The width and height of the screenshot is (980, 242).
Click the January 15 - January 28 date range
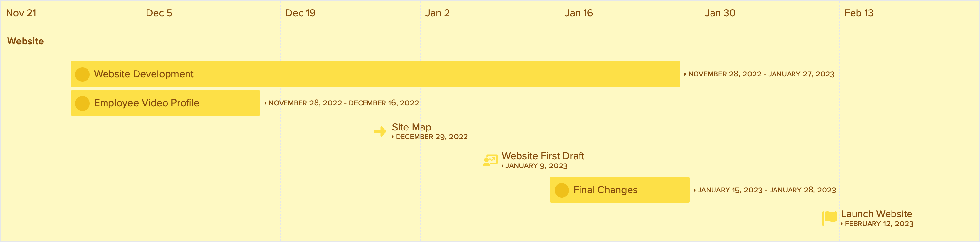coord(767,190)
